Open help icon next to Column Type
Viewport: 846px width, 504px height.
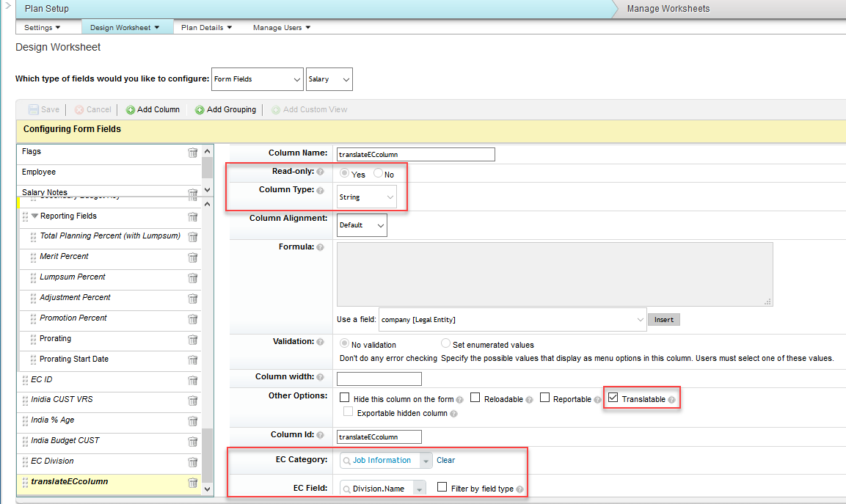point(321,191)
